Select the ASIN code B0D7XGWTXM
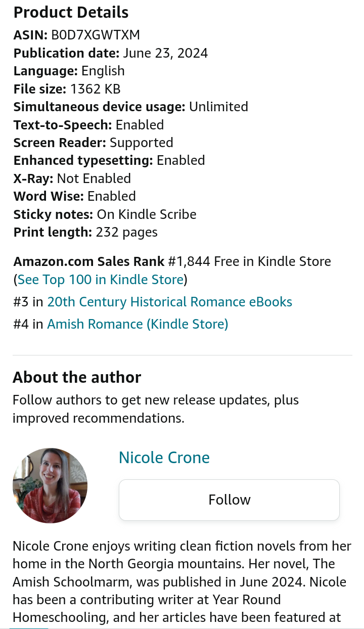Image resolution: width=364 pixels, height=629 pixels. pyautogui.click(x=96, y=35)
